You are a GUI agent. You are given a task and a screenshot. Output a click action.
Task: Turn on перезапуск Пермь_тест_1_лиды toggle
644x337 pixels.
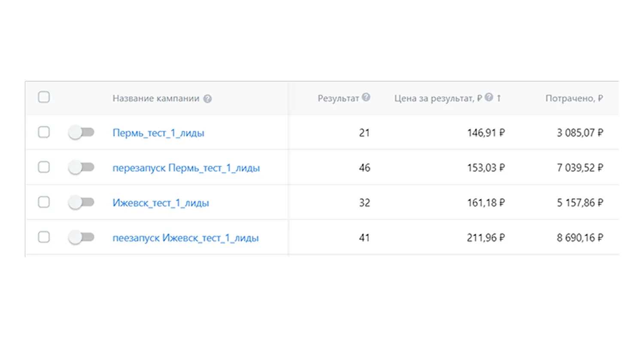tap(81, 168)
